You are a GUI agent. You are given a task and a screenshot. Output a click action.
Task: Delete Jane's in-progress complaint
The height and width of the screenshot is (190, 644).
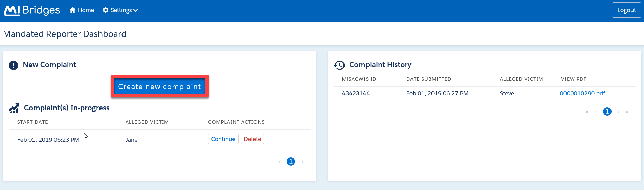pyautogui.click(x=252, y=139)
